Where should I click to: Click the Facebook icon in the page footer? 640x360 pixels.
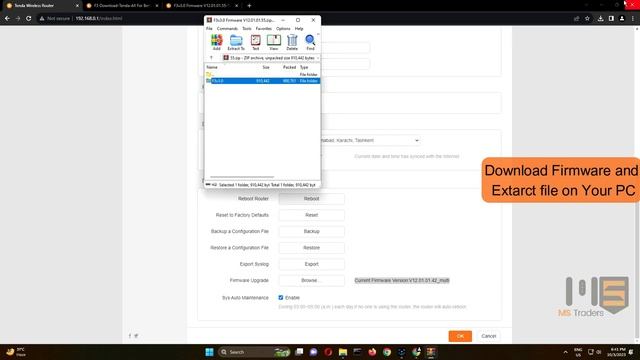pos(130,336)
